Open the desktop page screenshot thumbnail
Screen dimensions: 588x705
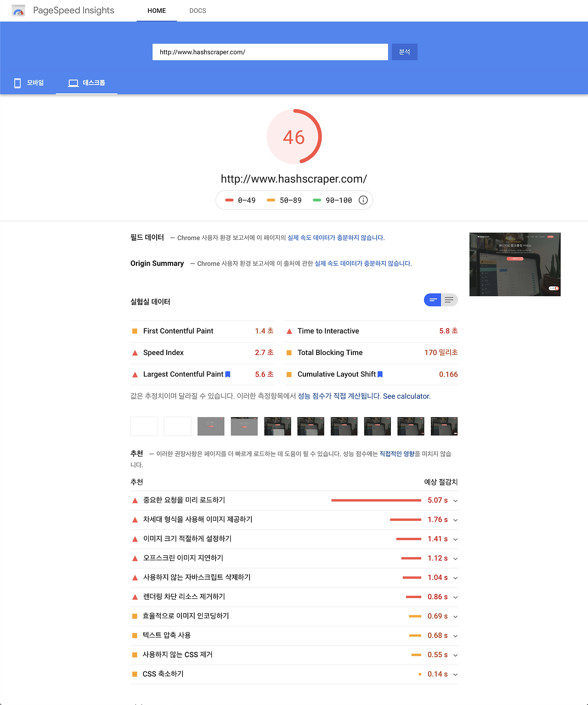click(x=515, y=265)
